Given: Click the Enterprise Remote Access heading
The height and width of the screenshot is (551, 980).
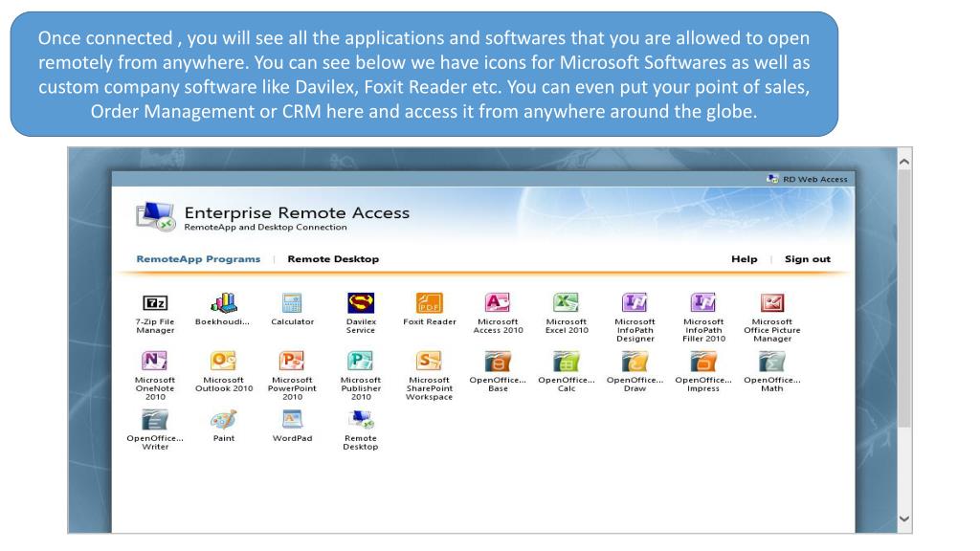Looking at the screenshot, I should point(297,212).
